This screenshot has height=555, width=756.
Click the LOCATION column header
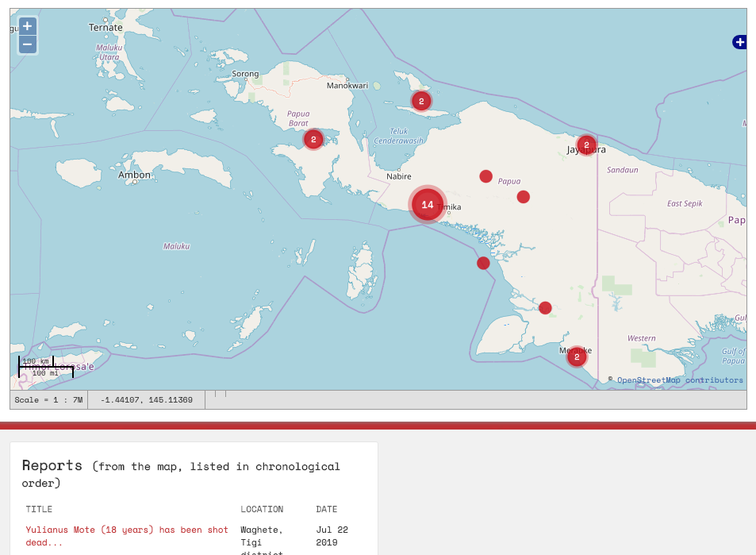[262, 510]
